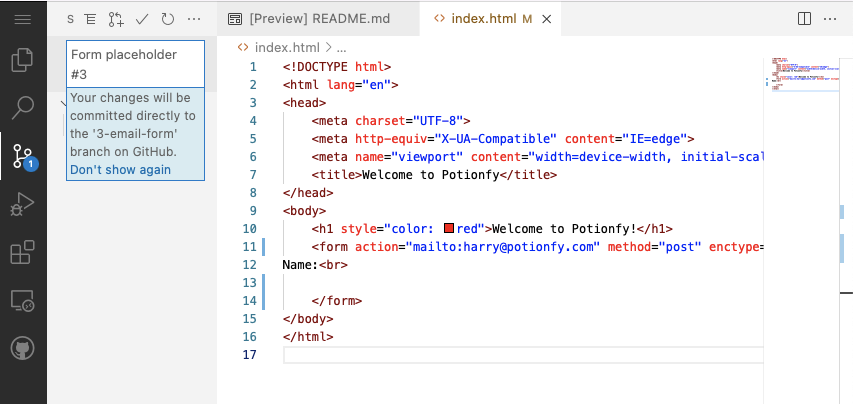Open the Run and Debug view
This screenshot has width=853, height=404.
click(22, 205)
